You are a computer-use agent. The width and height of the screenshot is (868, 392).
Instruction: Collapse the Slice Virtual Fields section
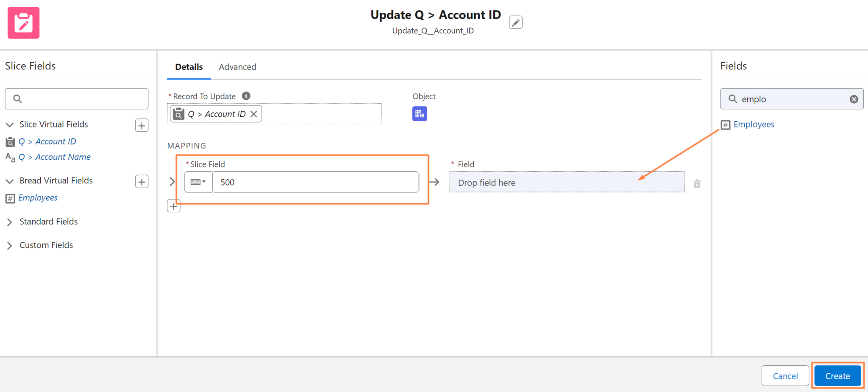coord(9,124)
